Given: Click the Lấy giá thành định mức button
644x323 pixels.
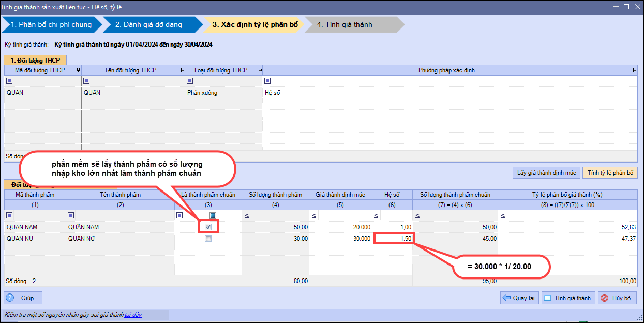Looking at the screenshot, I should (x=546, y=173).
